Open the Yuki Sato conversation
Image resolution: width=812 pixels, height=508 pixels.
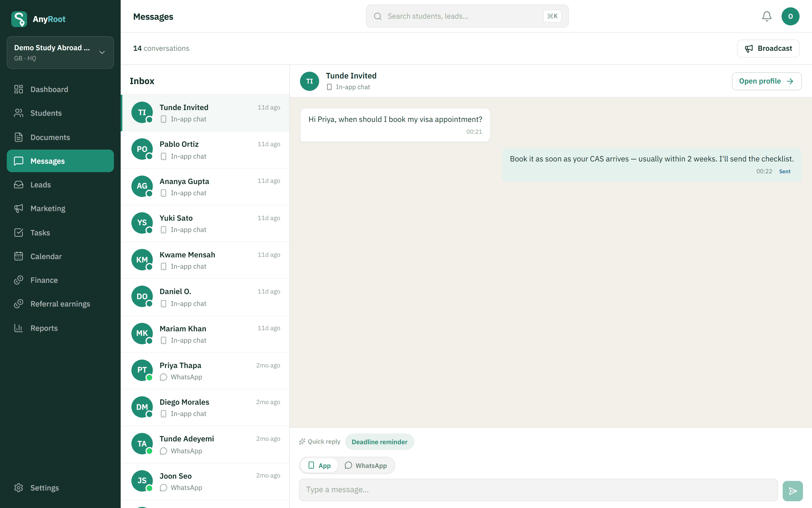click(x=205, y=224)
